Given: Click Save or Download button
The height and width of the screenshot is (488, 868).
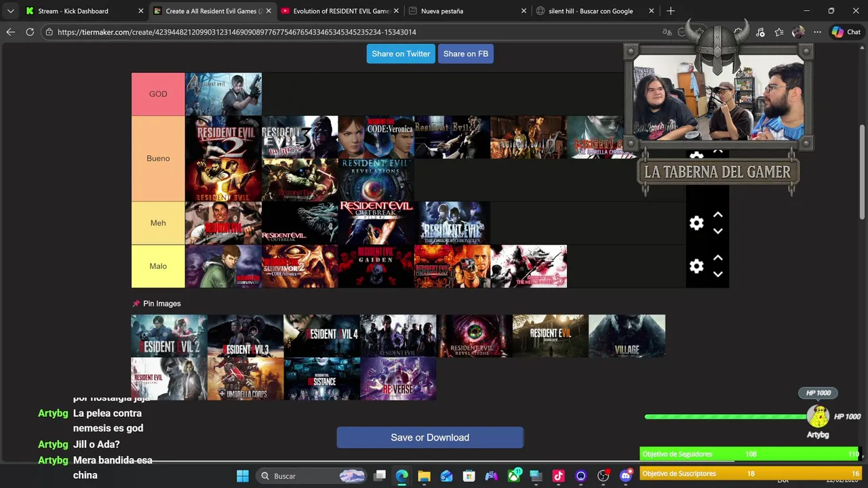Looking at the screenshot, I should point(430,437).
